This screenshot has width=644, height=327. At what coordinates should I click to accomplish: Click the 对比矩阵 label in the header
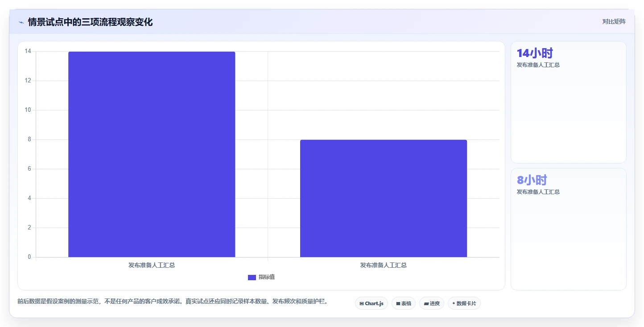point(614,21)
